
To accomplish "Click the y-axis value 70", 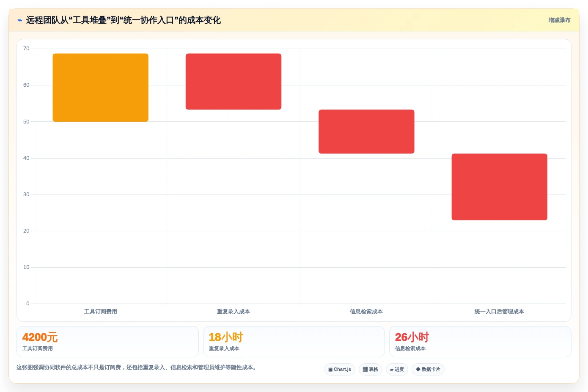I will pyautogui.click(x=26, y=49).
